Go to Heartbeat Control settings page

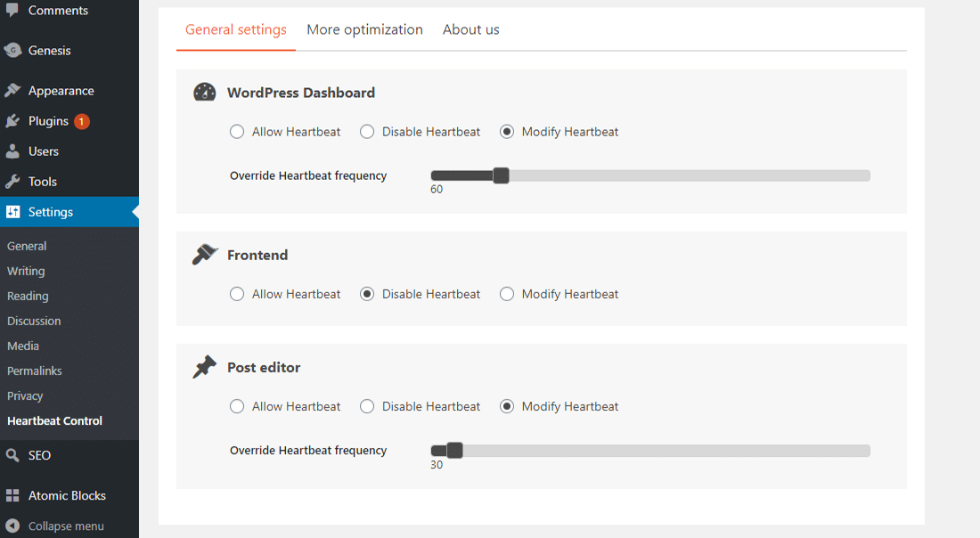pyautogui.click(x=54, y=420)
